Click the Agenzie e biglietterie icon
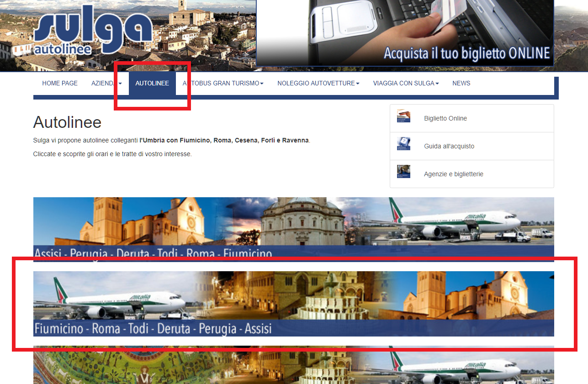Viewport: 588px width, 384px height. [403, 172]
